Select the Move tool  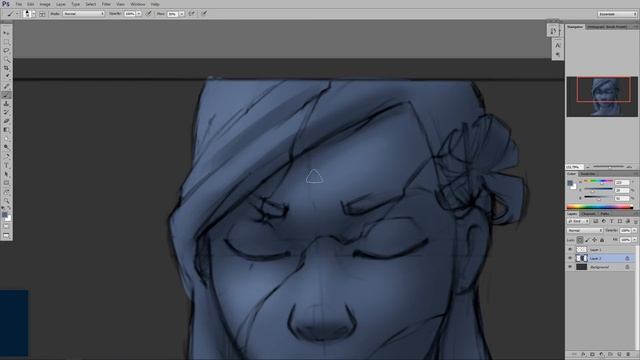pos(6,33)
